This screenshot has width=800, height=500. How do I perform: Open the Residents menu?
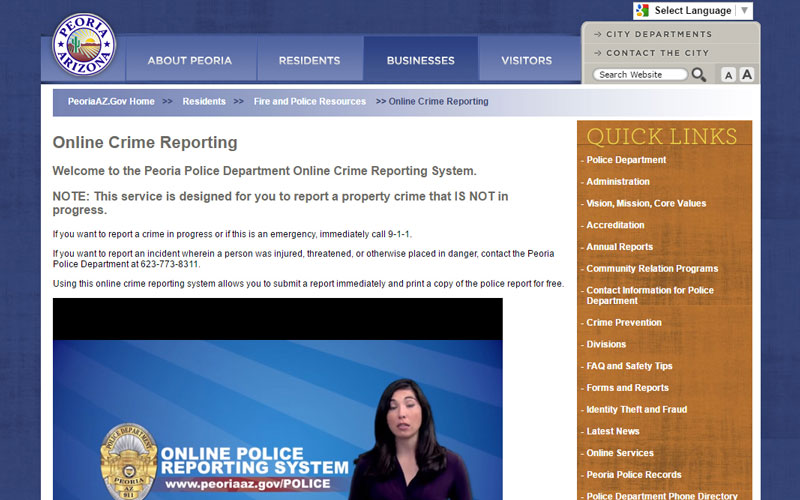309,60
